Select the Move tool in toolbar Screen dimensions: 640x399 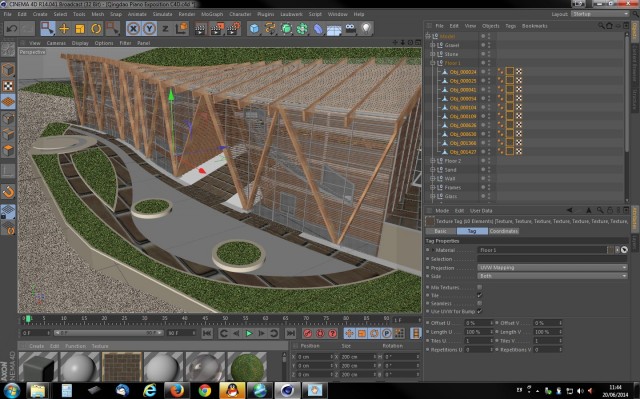coord(64,29)
